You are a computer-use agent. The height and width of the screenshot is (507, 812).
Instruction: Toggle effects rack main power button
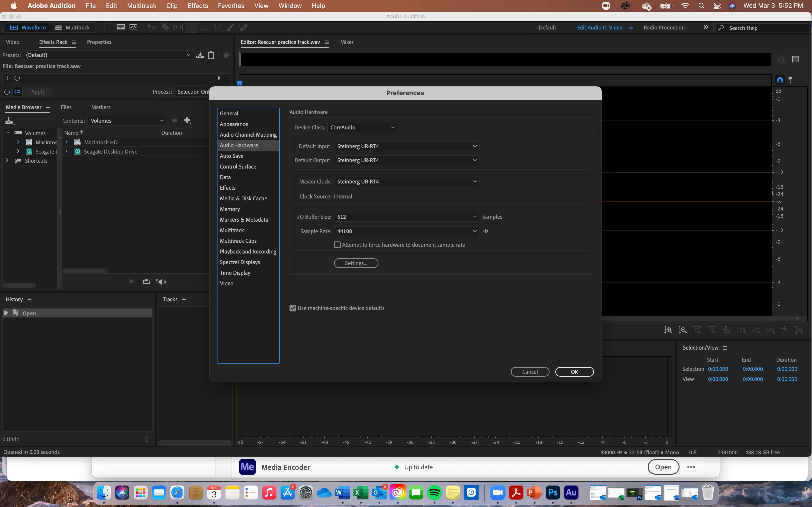pos(7,92)
